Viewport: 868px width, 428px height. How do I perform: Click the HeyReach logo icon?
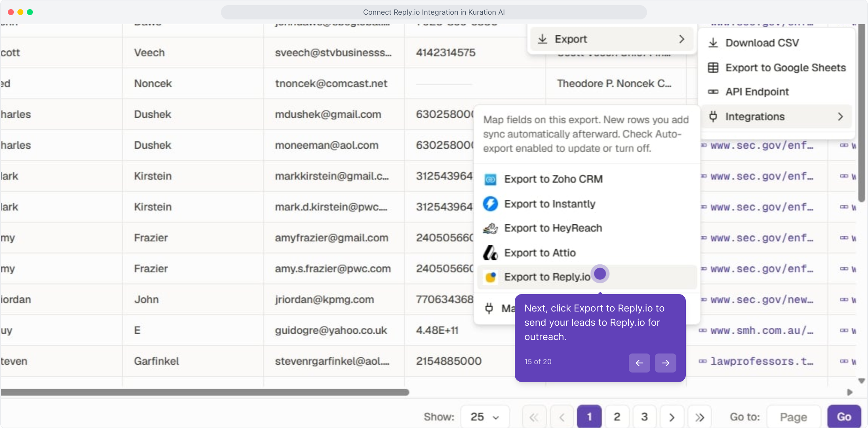pyautogui.click(x=490, y=228)
